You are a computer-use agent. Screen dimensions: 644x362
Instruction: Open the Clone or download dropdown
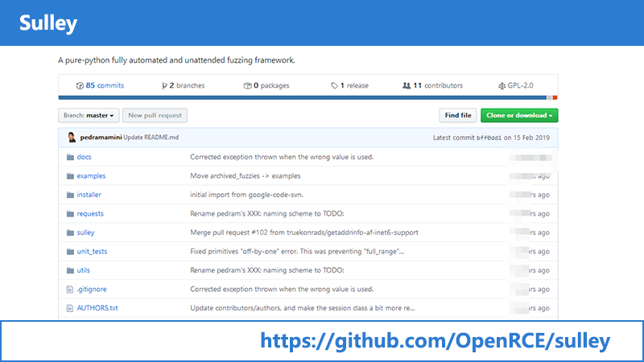(519, 115)
